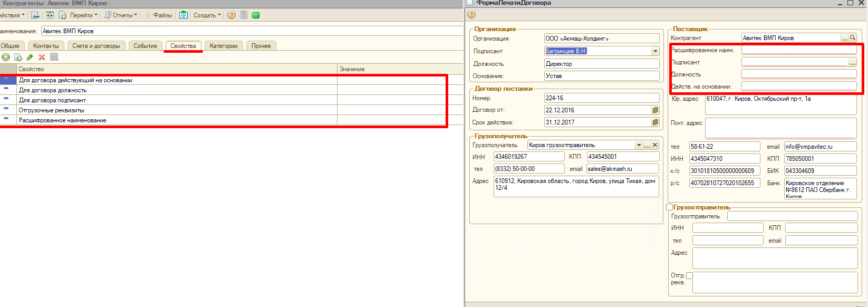
Task: Click the supplier Должность input field
Action: tap(799, 74)
